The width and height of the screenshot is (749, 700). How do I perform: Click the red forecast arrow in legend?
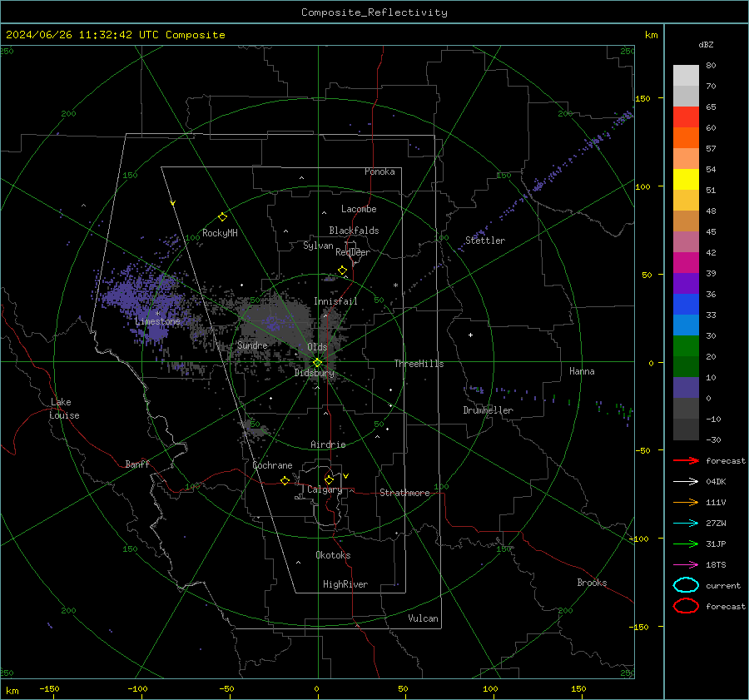(x=686, y=460)
